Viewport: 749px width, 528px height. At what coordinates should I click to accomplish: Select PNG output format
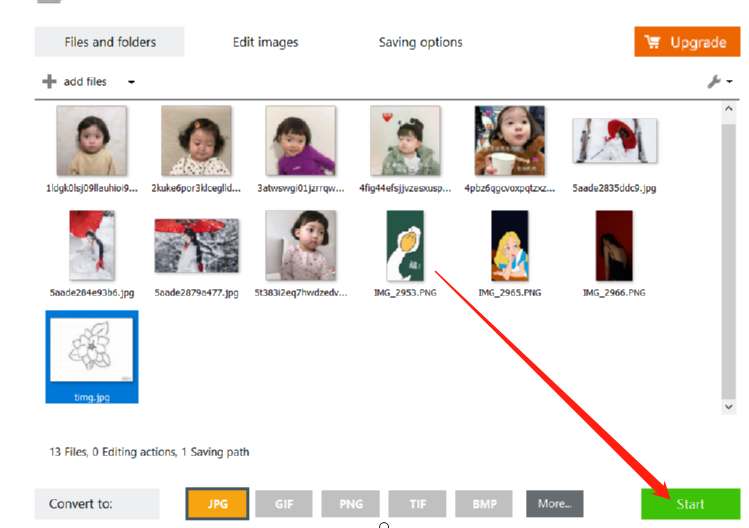pos(351,504)
